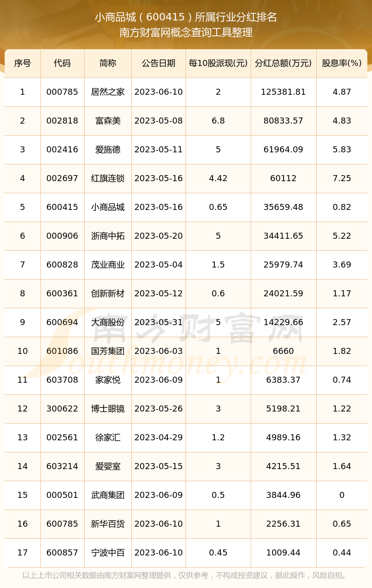
Task: Click the 公告日期 column header
Action: tap(159, 63)
